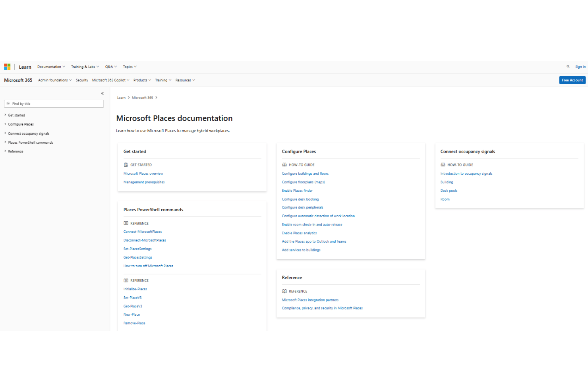Open Initialize-Places link

pyautogui.click(x=135, y=289)
